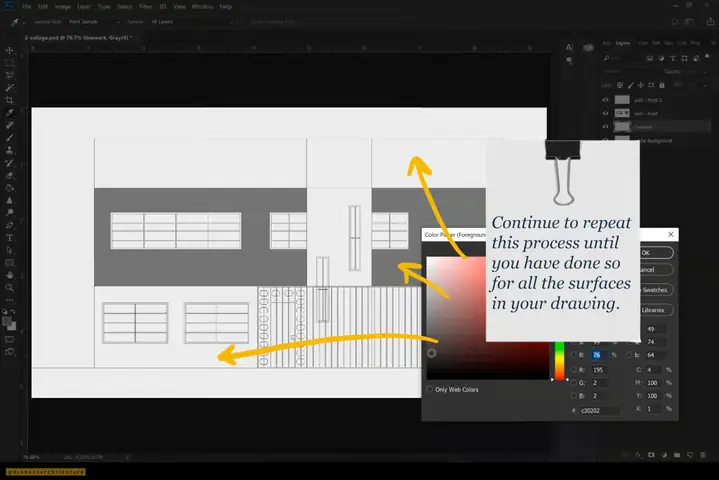The image size is (719, 480).
Task: Open the Sample Size dropdown
Action: [94, 22]
